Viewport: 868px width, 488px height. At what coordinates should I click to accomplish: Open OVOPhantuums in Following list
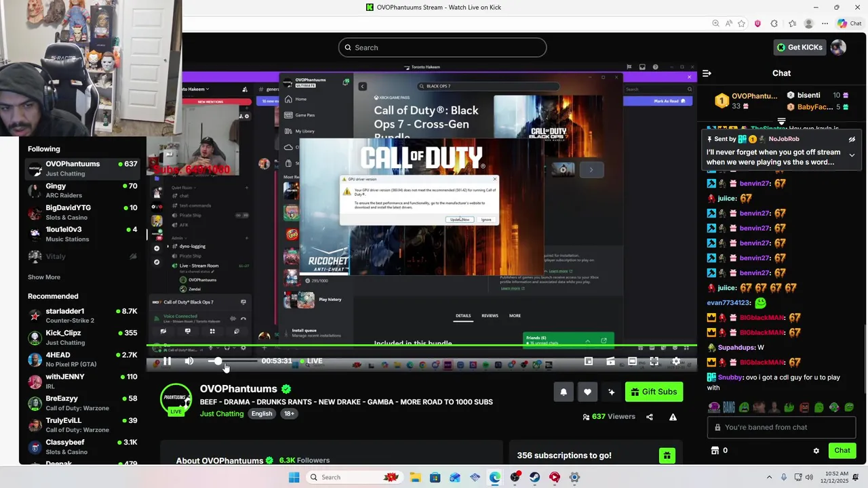pos(83,168)
